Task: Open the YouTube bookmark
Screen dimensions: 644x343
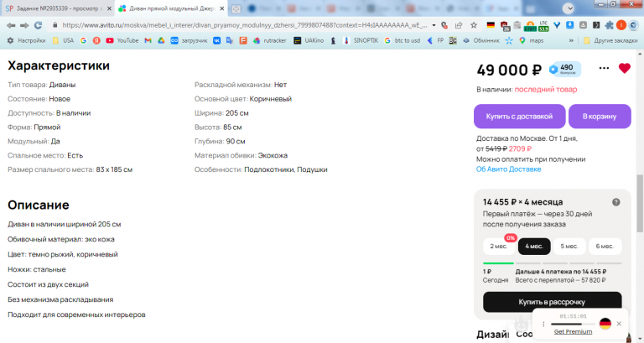Action: click(x=122, y=40)
